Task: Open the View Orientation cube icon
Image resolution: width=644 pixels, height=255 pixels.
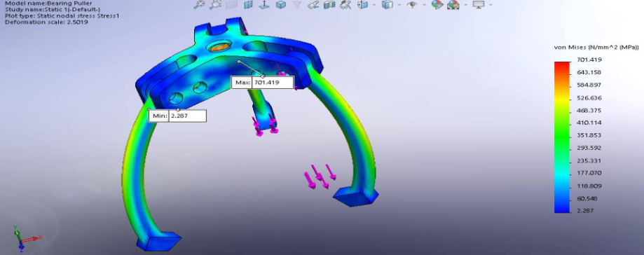Action: click(x=363, y=5)
